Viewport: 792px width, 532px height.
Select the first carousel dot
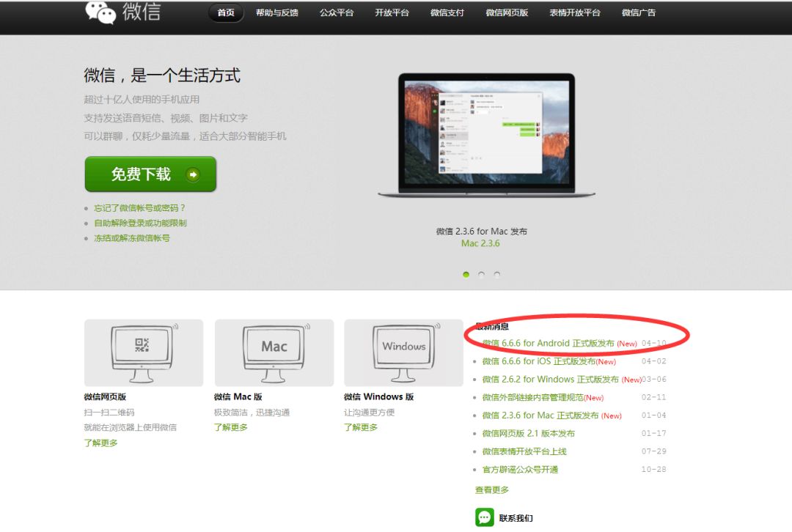tap(466, 275)
